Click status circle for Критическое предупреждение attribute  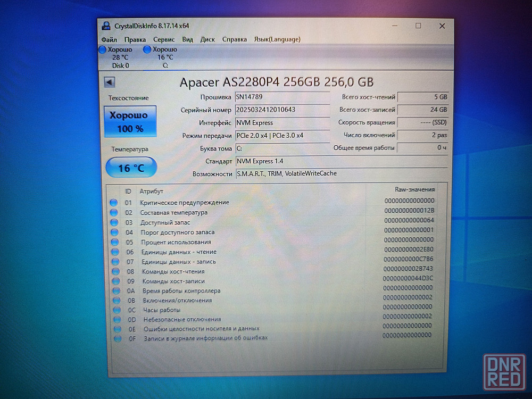(x=113, y=202)
